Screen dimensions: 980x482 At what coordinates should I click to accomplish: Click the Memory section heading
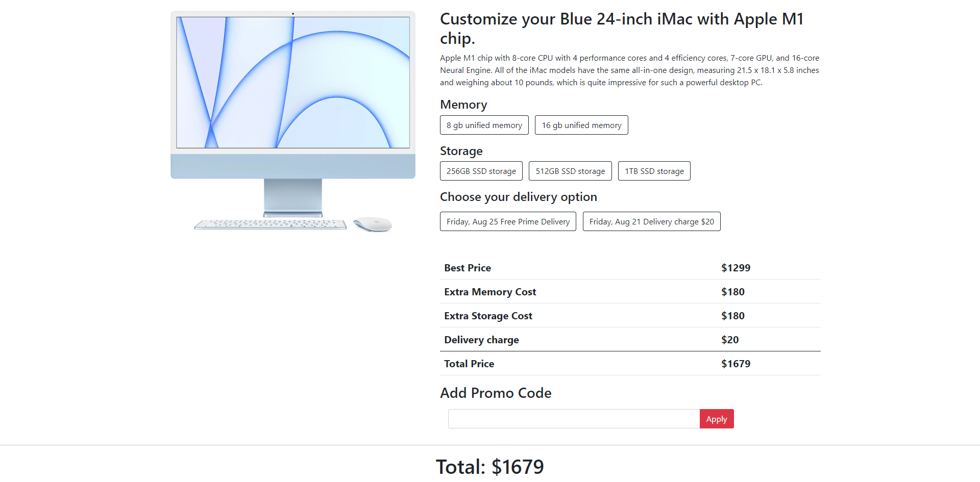pyautogui.click(x=463, y=105)
